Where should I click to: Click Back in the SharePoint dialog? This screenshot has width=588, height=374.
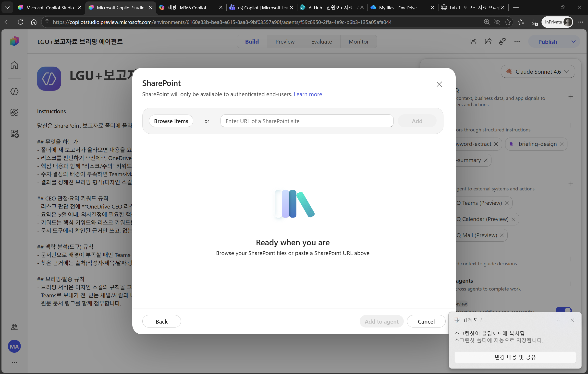[162, 321]
